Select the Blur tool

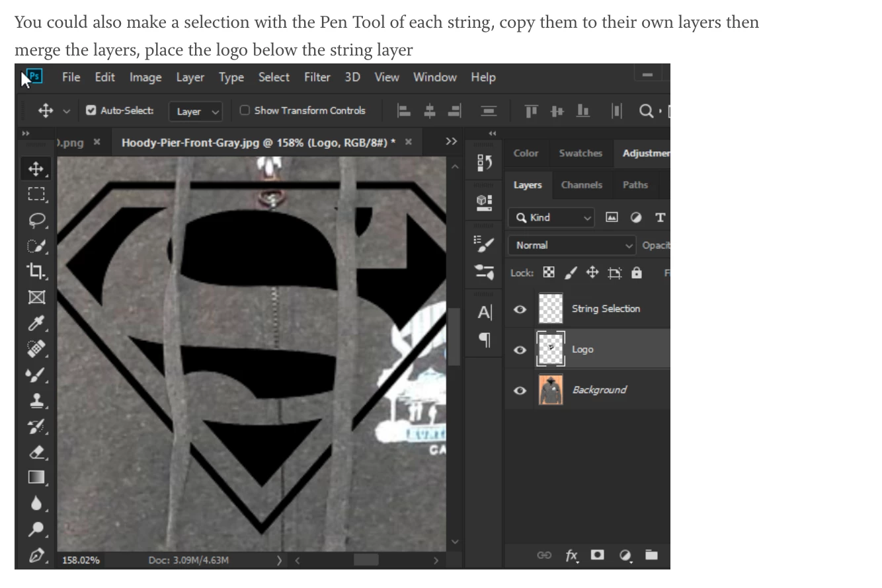pos(36,503)
